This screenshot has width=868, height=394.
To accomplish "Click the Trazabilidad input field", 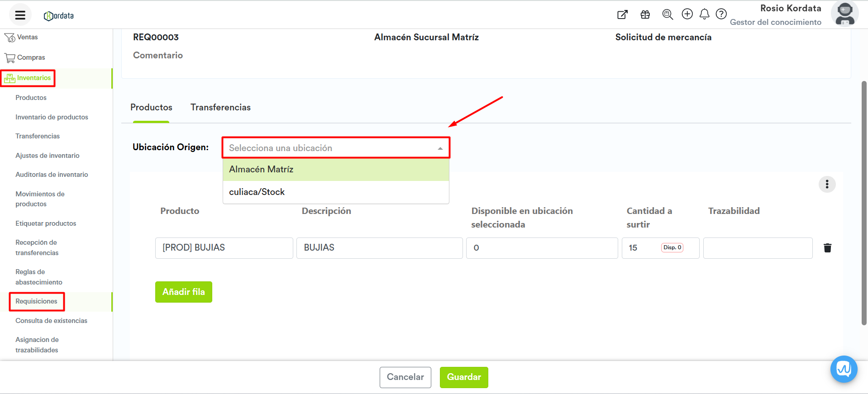I will coord(757,248).
